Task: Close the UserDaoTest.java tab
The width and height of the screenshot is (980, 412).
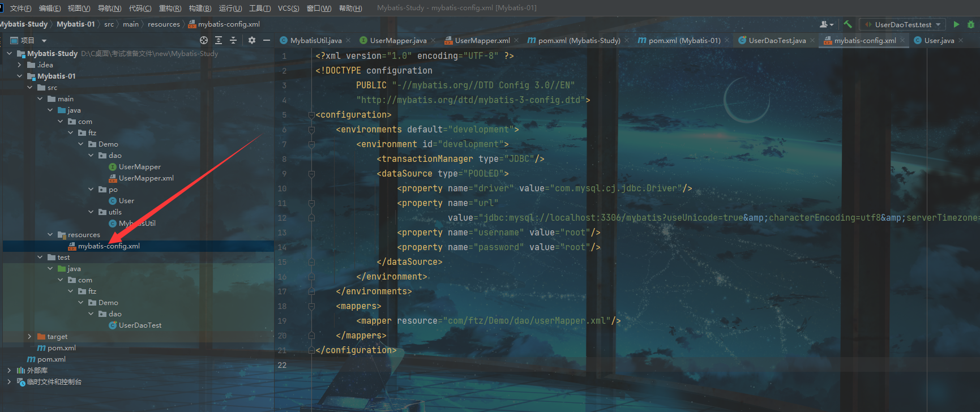Action: pyautogui.click(x=812, y=40)
